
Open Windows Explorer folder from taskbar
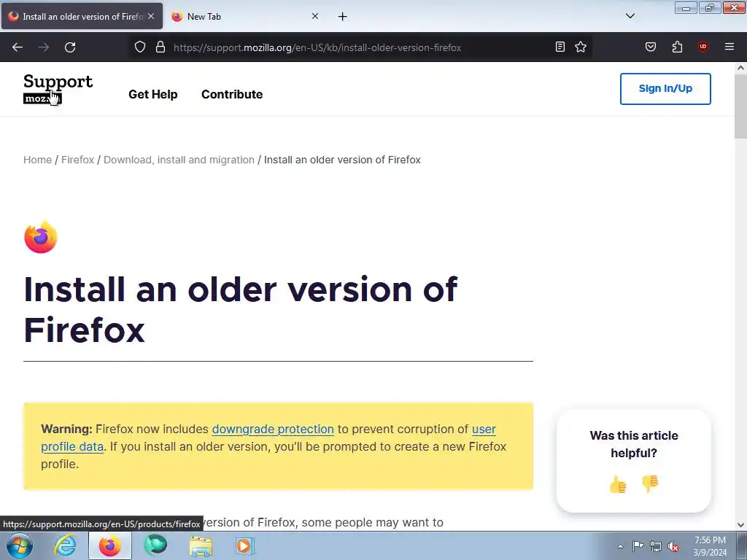coord(201,545)
